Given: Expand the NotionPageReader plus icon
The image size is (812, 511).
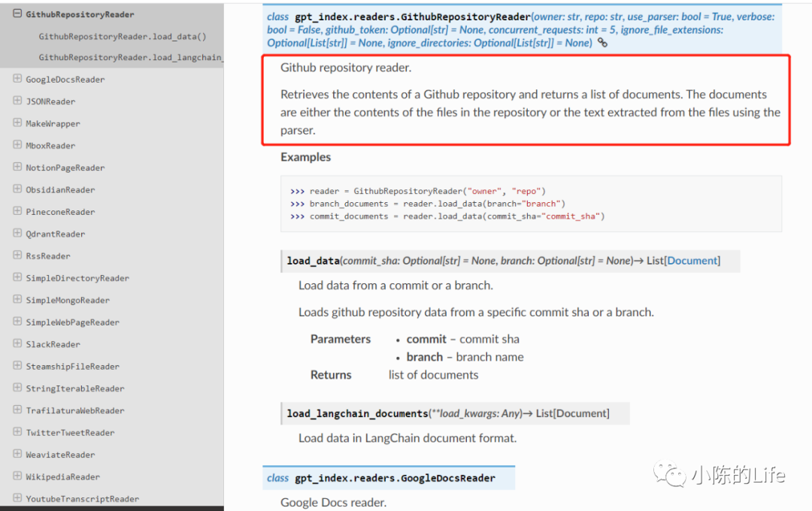Looking at the screenshot, I should (17, 167).
